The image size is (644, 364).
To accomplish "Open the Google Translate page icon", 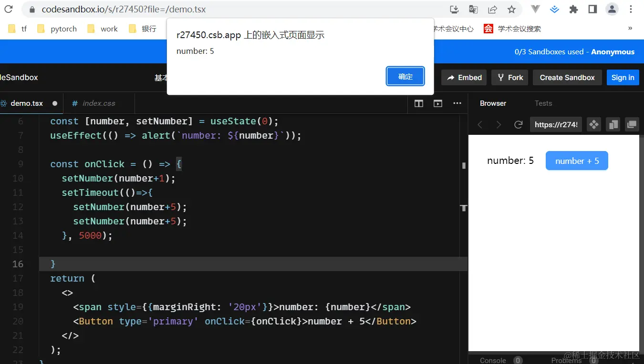I will 473,9.
